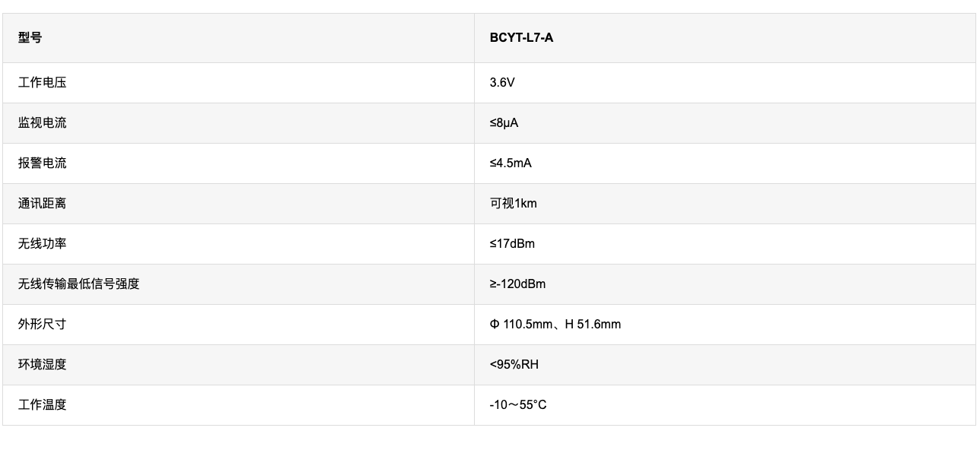Select the ≤4.5mA alarm current value
Viewport: 980px width, 469px height.
(x=511, y=163)
